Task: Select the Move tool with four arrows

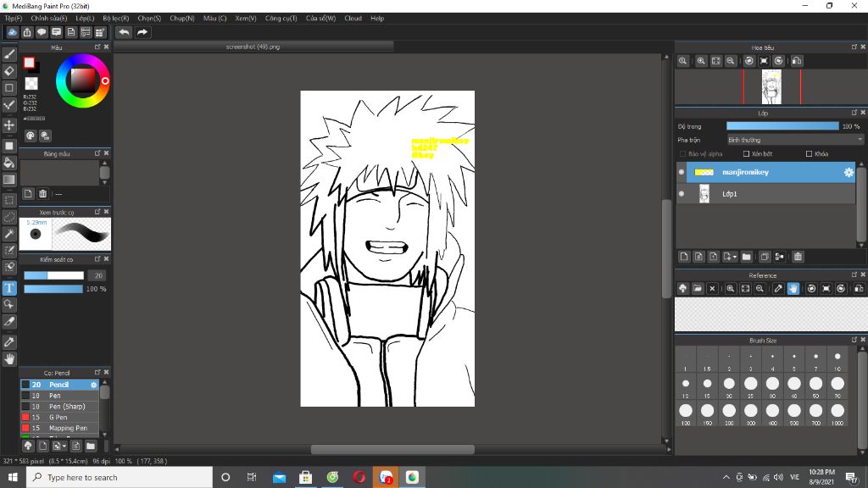Action: (x=8, y=125)
